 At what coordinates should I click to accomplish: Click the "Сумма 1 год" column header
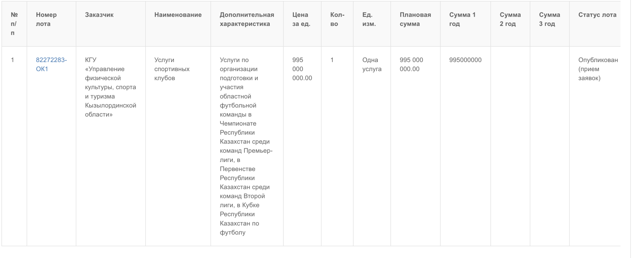[462, 19]
